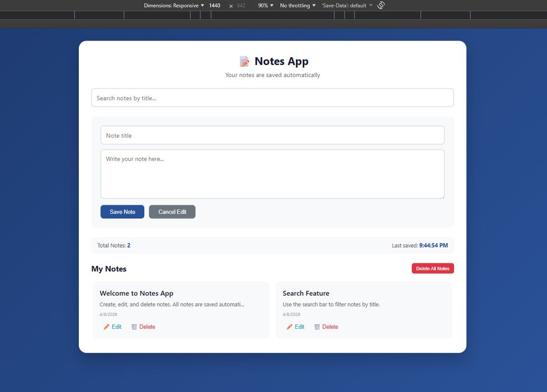Click into the Note title field
The height and width of the screenshot is (392, 547).
click(x=273, y=135)
